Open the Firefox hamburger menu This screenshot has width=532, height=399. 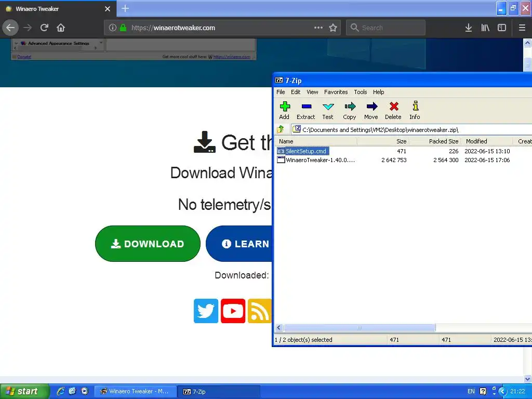522,28
